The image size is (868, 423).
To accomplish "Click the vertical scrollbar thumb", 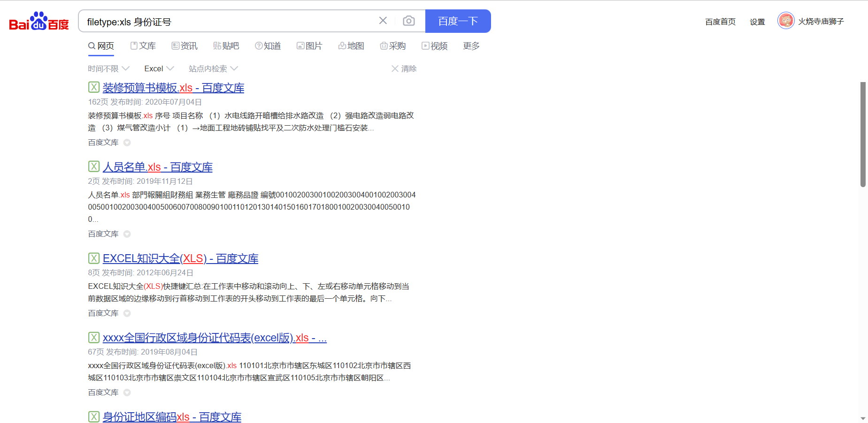I will coord(863,135).
